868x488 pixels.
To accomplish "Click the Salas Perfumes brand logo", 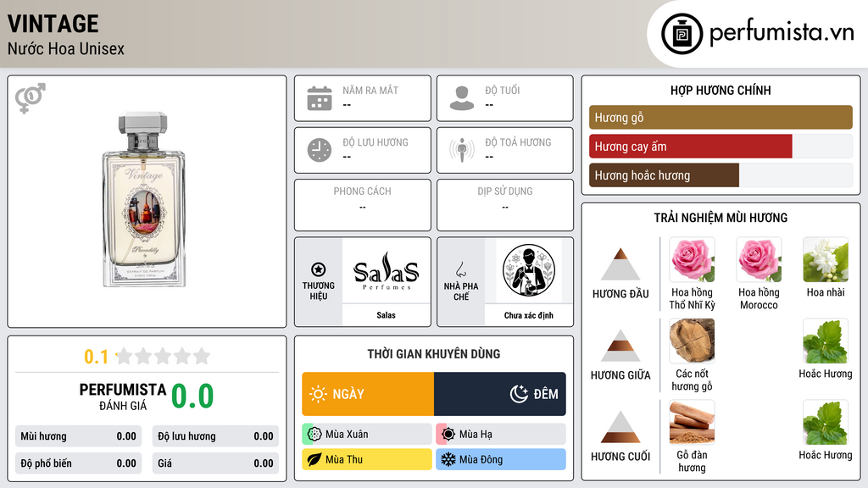I will tap(387, 271).
